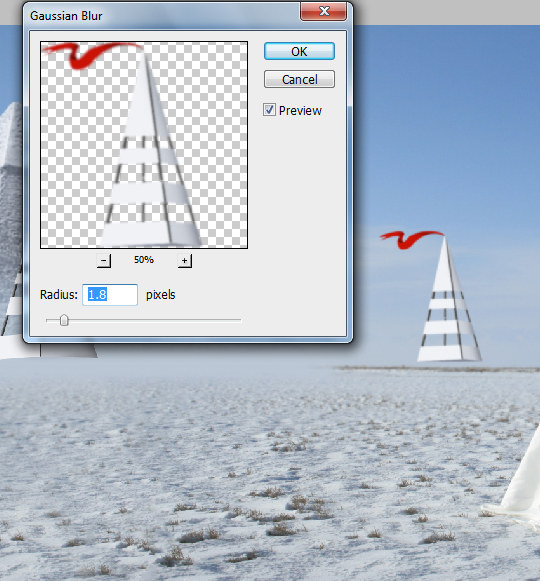Focus the Radius input field showing 1.8
The image size is (540, 581).
coord(110,295)
